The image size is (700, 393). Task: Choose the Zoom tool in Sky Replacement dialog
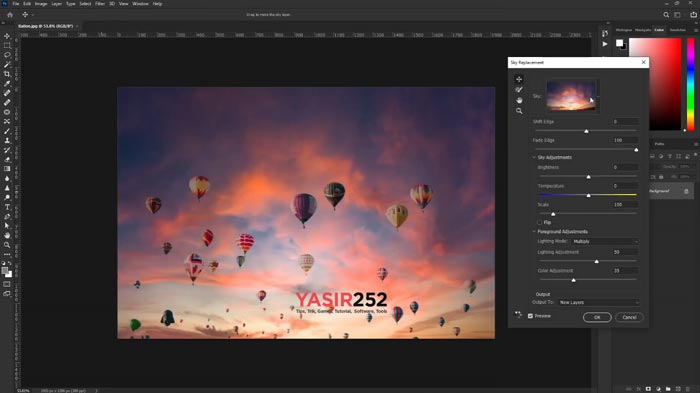click(x=519, y=111)
